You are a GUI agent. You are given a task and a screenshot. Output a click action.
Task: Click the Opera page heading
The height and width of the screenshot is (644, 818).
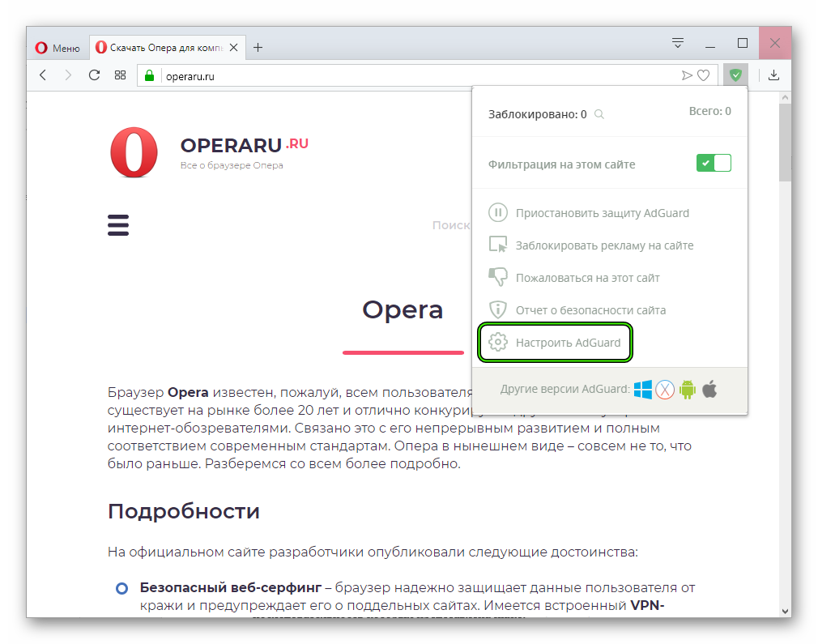403,310
